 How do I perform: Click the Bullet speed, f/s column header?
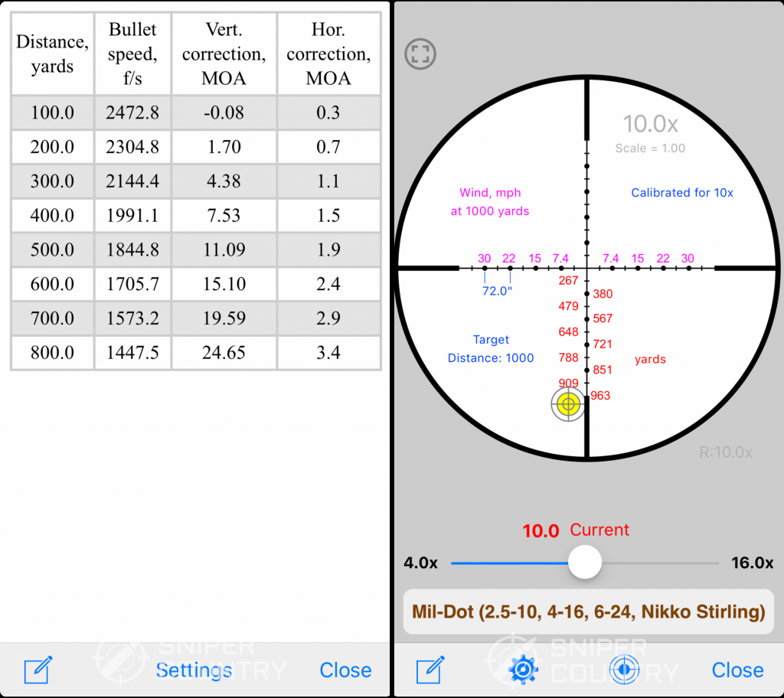132,54
